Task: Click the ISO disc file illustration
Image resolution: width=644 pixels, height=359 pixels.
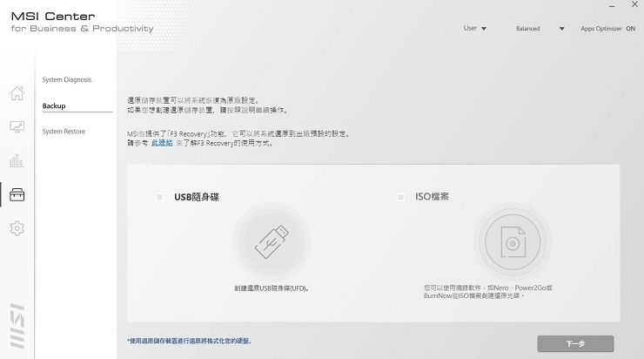Action: tap(513, 242)
